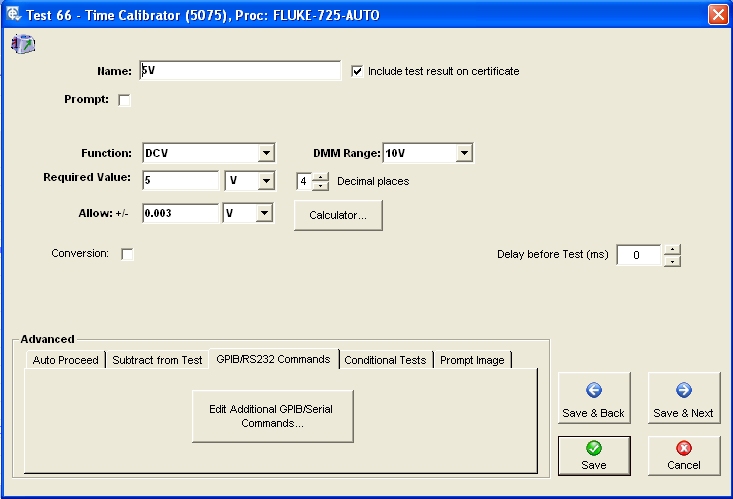Image resolution: width=733 pixels, height=499 pixels.
Task: Select the Prompt Image tab
Action: coord(472,360)
